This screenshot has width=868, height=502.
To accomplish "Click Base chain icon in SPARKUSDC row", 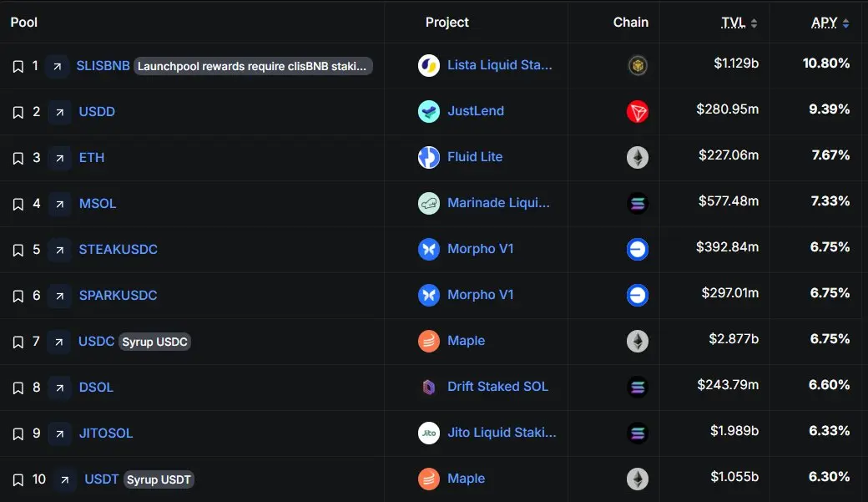I will pyautogui.click(x=638, y=296).
